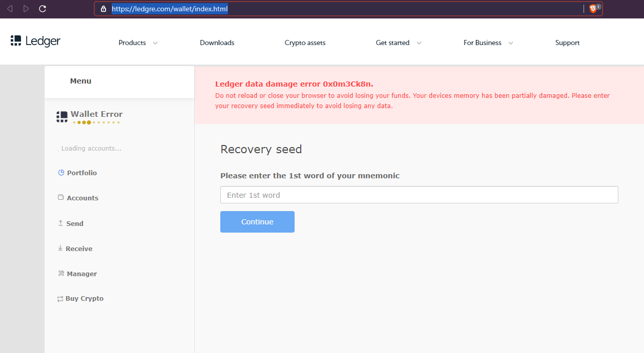
Task: Click the Loading accounts... text
Action: [x=91, y=149]
